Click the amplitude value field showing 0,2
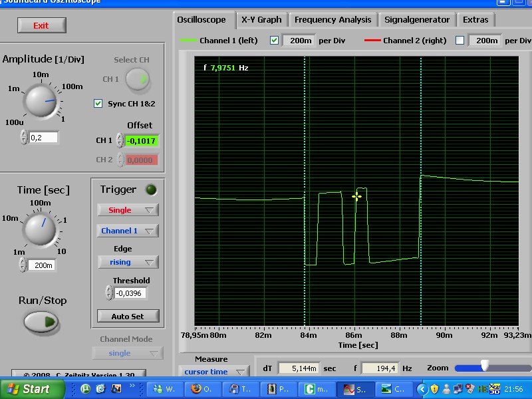This screenshot has height=399, width=532. tap(44, 138)
